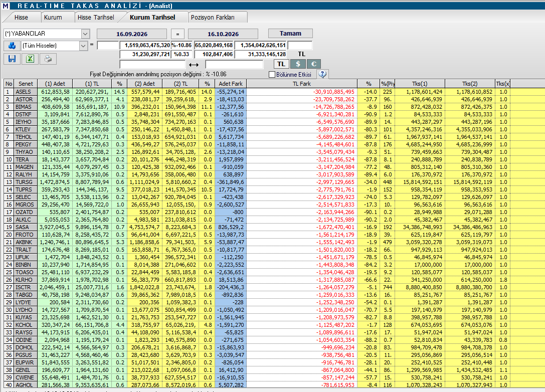Image resolution: width=545 pixels, height=392 pixels.
Task: Sort by the Senet column header
Action: point(26,84)
